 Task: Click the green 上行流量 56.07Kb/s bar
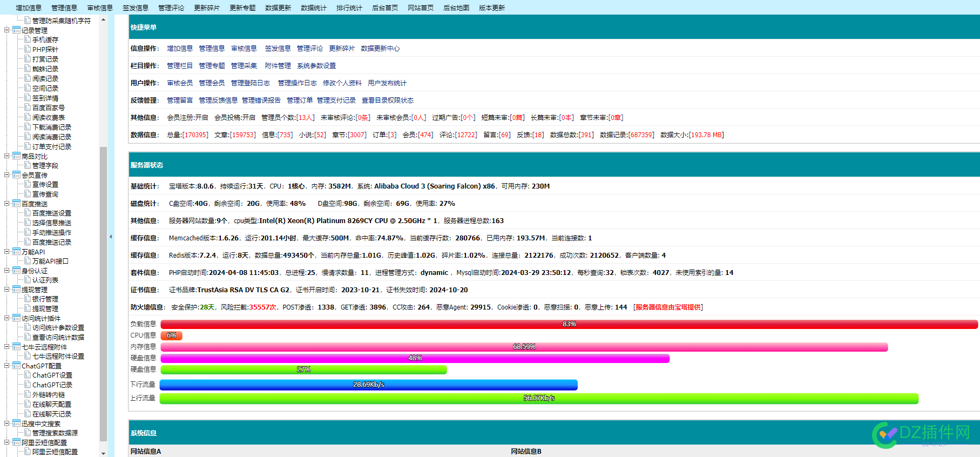[x=539, y=398]
